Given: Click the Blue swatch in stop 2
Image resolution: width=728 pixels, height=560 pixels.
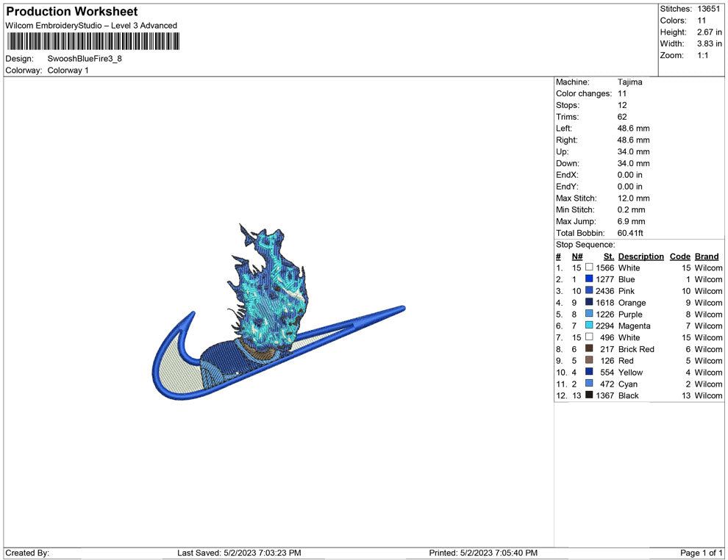Looking at the screenshot, I should [589, 279].
